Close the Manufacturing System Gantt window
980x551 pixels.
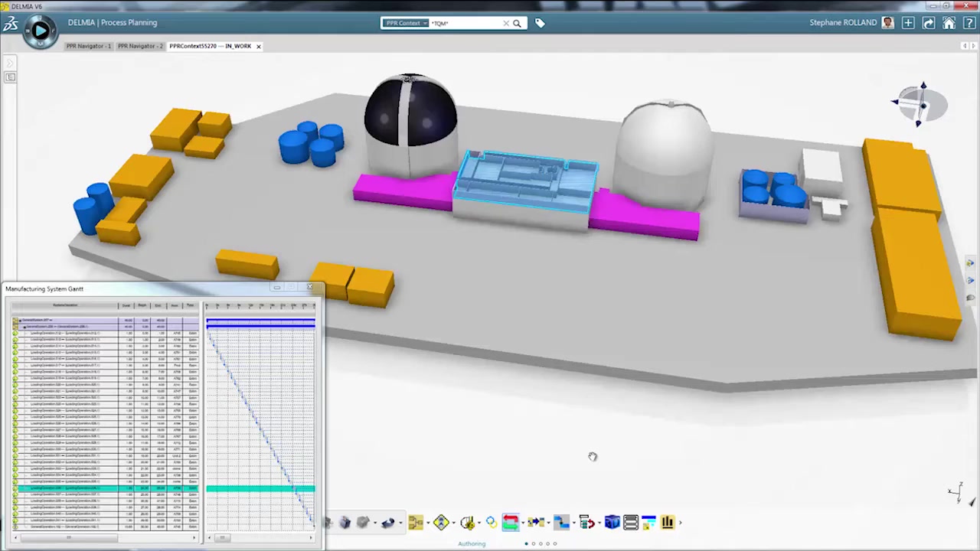pyautogui.click(x=309, y=287)
